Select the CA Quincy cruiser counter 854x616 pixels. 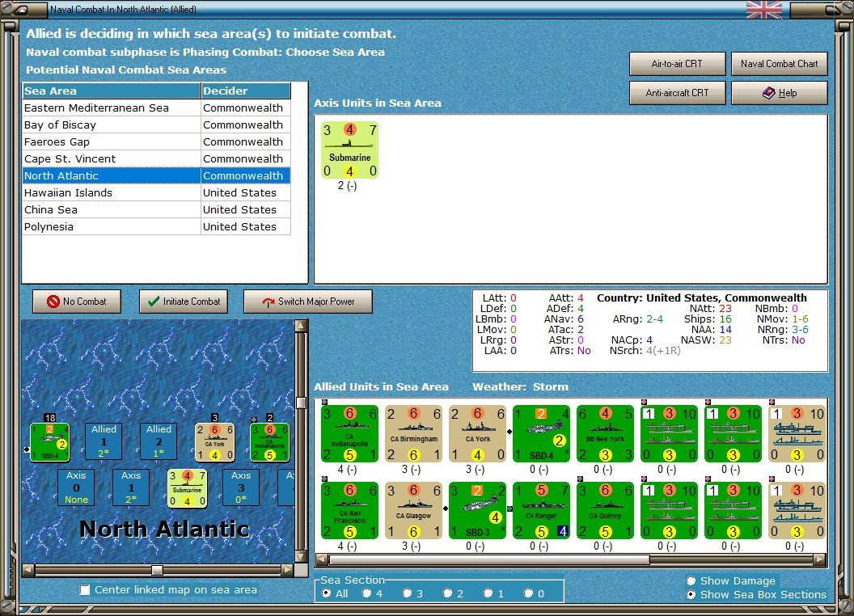(x=605, y=510)
